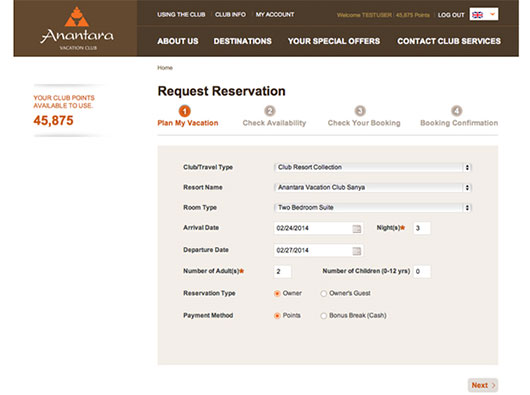Click the Log Out link

[451, 15]
